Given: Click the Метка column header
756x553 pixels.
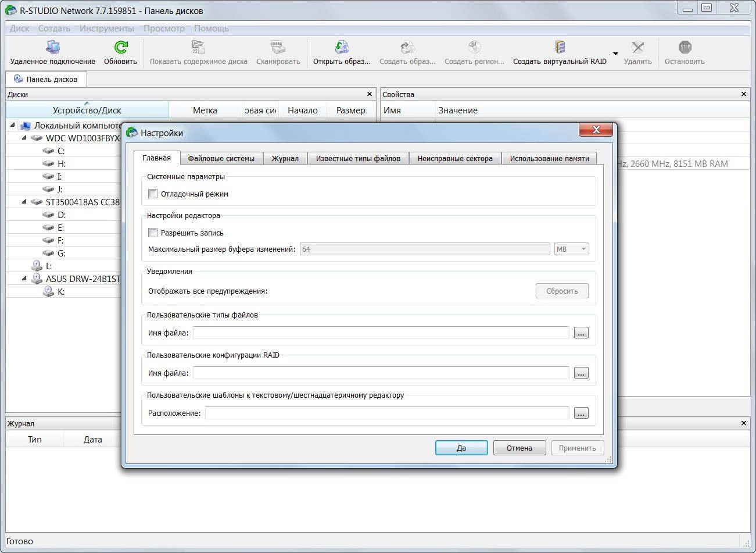Looking at the screenshot, I should [x=205, y=110].
